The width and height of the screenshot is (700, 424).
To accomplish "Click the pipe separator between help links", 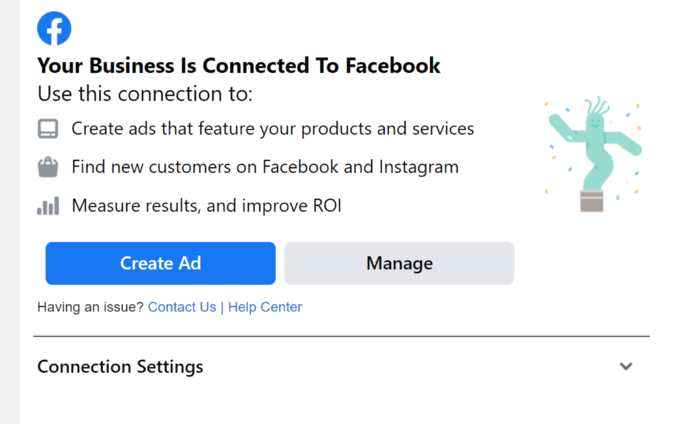I will point(222,307).
